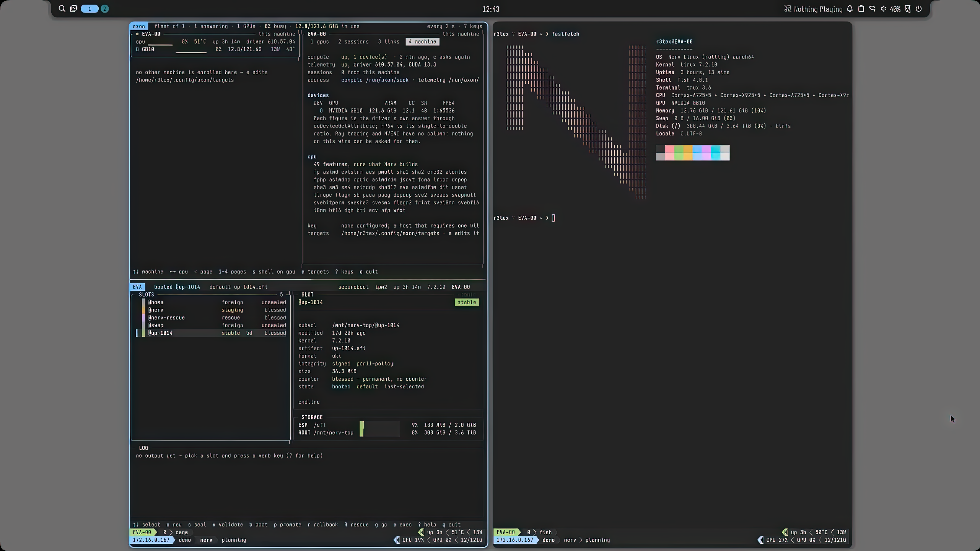The width and height of the screenshot is (980, 551).
Task: Open the power menu icon
Action: pos(919,9)
